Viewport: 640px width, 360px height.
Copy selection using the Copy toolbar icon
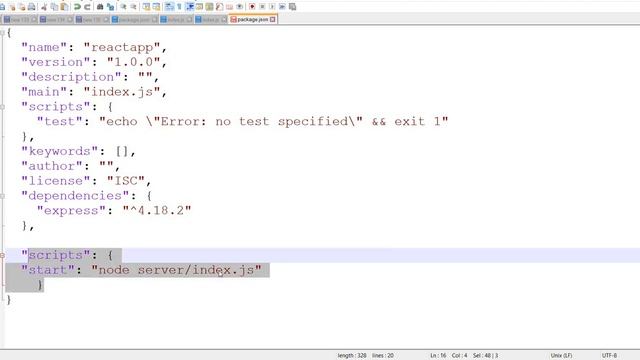coord(54,7)
